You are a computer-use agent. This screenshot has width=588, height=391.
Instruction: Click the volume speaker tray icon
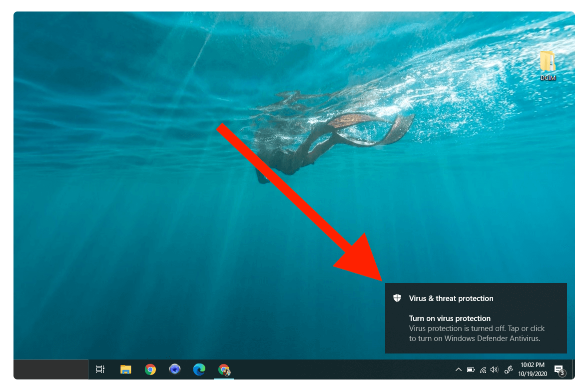495,370
